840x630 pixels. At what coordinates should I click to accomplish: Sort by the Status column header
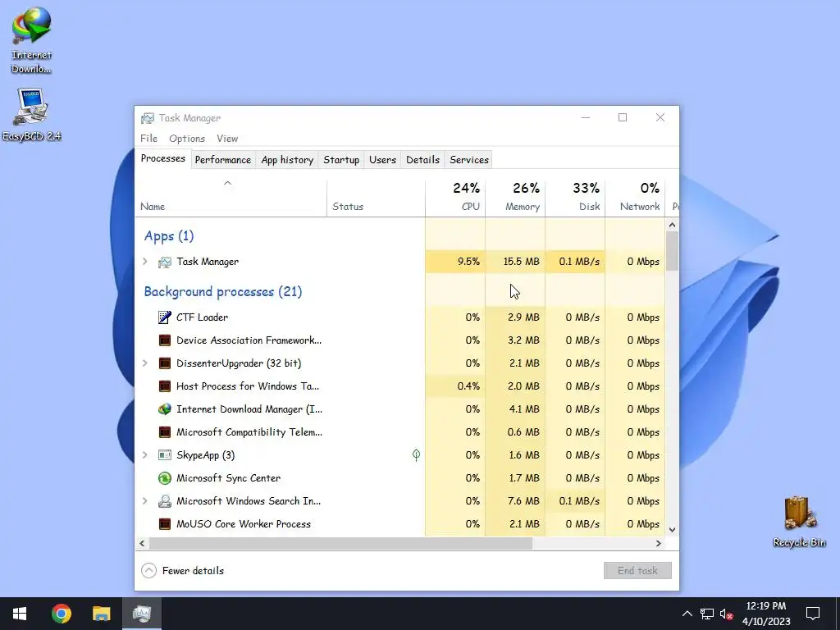[376, 199]
